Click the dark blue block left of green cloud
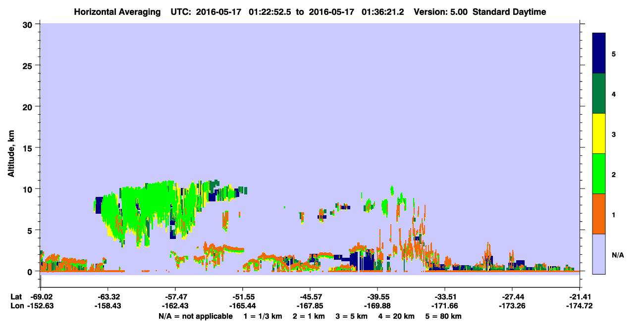The image size is (644, 330). click(99, 205)
